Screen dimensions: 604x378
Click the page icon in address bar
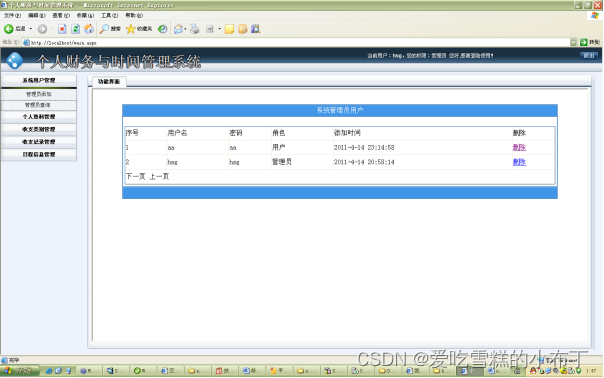coord(26,43)
